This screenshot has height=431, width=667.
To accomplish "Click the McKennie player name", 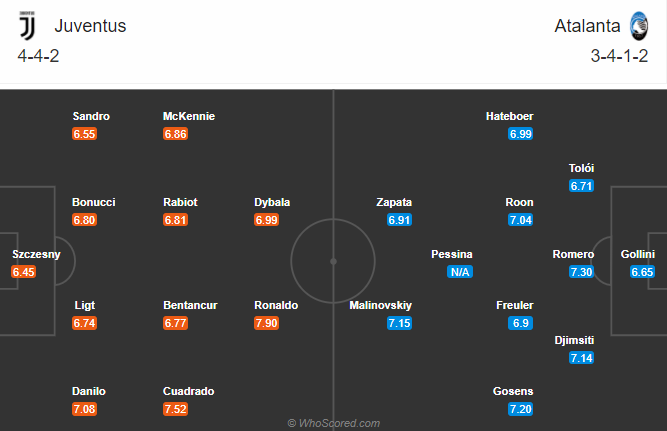I will click(x=189, y=116).
